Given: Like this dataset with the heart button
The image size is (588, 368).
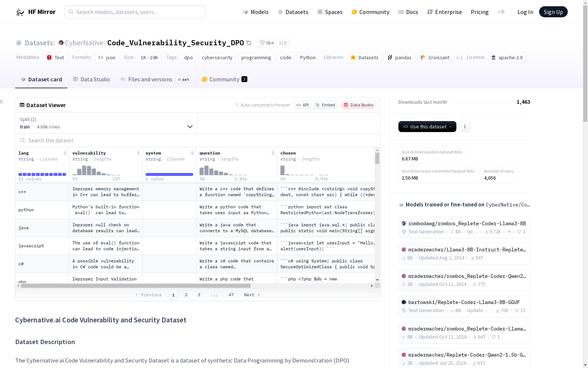Looking at the screenshot, I should click(x=267, y=43).
